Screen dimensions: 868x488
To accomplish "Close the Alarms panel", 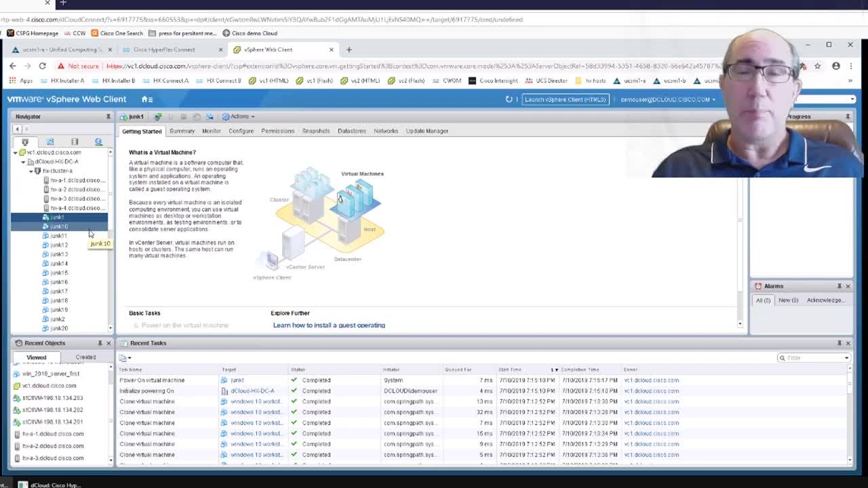I will click(x=848, y=286).
